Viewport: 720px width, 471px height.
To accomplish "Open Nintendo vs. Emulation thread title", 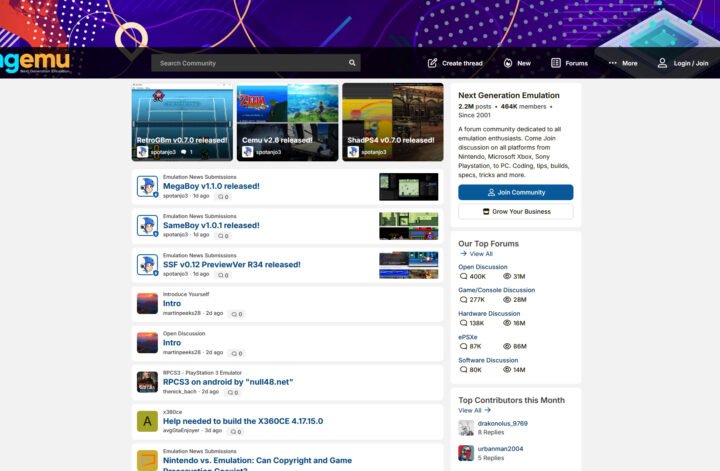I will (258, 464).
